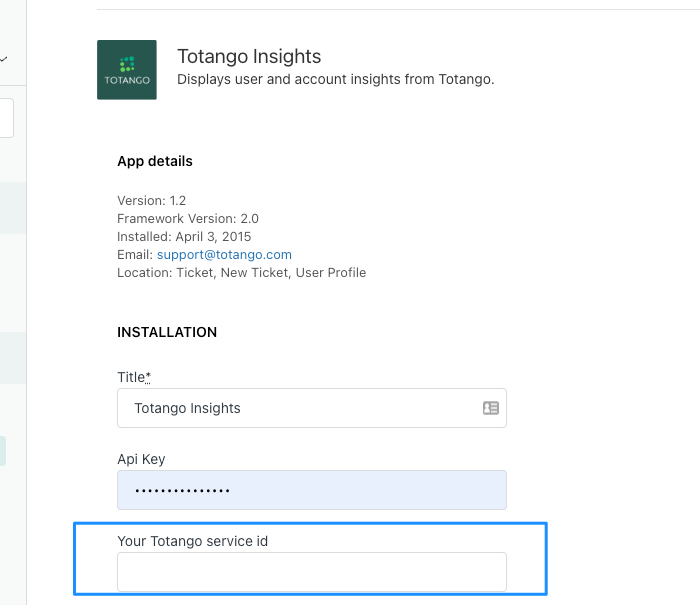Click the green Totango logo icon
Image resolution: width=700 pixels, height=605 pixels.
(x=127, y=70)
